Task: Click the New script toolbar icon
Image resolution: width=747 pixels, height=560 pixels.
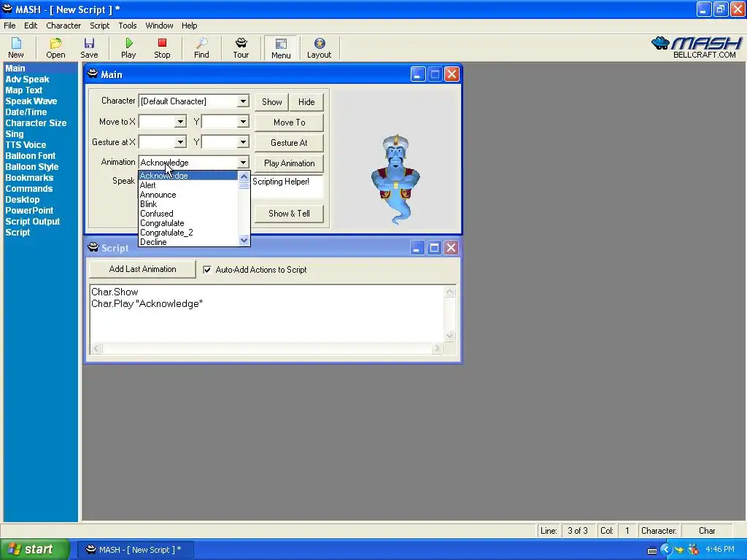Action: (x=16, y=48)
